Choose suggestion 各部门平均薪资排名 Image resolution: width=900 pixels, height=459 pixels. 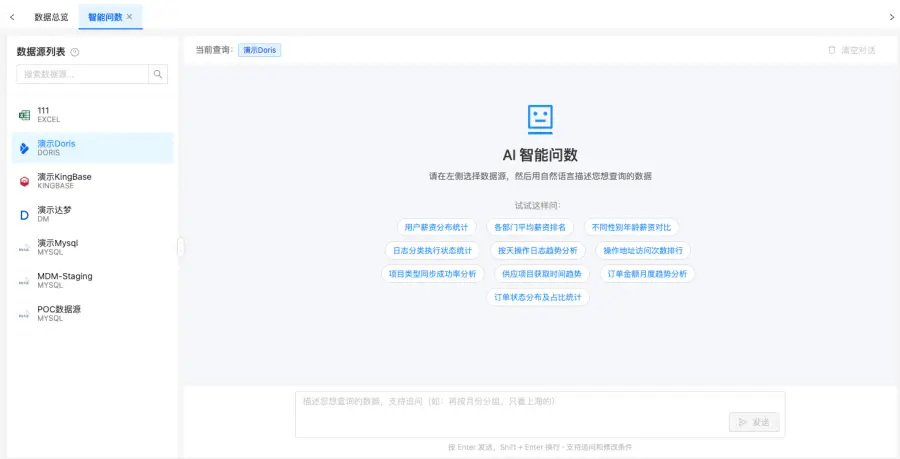click(530, 227)
